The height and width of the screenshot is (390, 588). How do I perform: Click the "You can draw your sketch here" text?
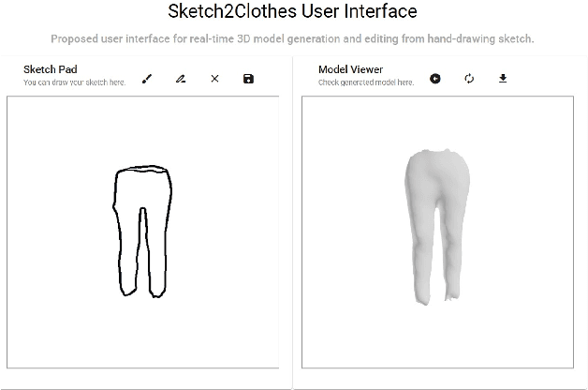(x=74, y=82)
